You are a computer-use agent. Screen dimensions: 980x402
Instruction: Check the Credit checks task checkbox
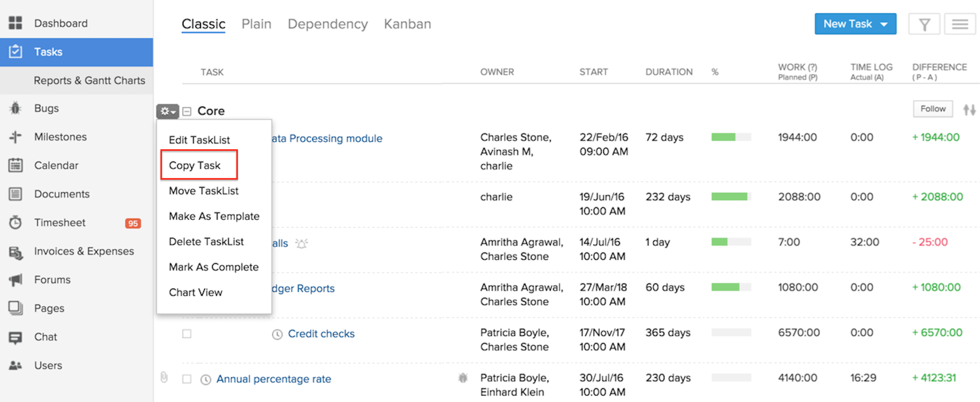click(187, 334)
